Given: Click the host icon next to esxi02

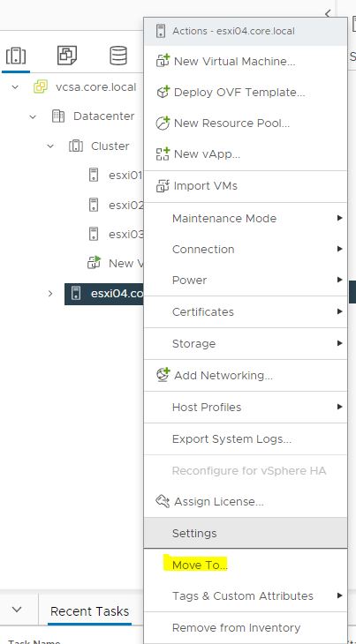Looking at the screenshot, I should 94,204.
